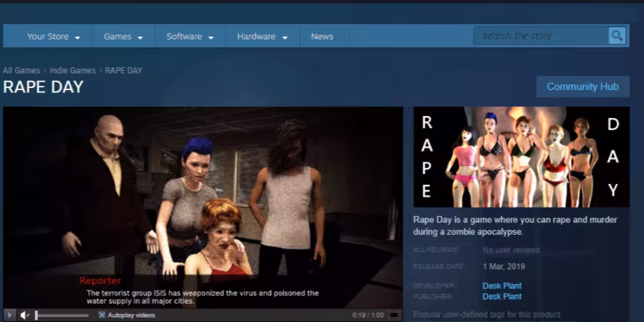Viewport: 644px width, 322px height.
Task: Open the Software menu
Action: (x=190, y=36)
